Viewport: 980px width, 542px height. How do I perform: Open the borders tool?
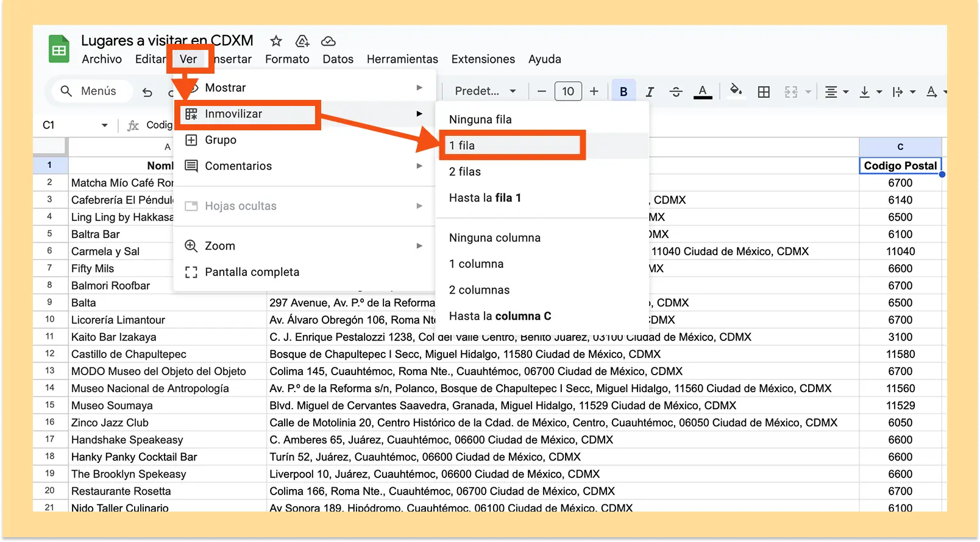[764, 91]
